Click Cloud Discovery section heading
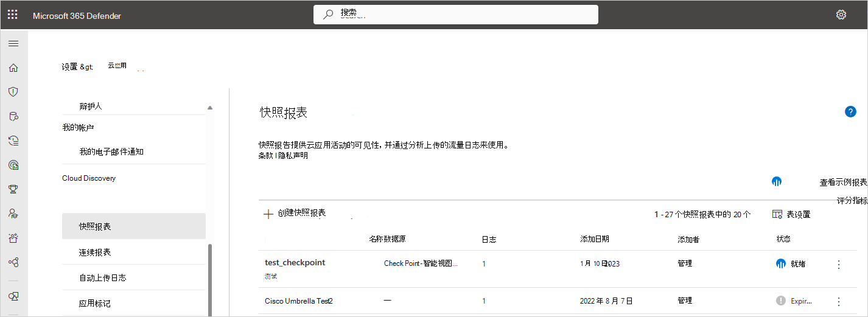 pyautogui.click(x=89, y=178)
